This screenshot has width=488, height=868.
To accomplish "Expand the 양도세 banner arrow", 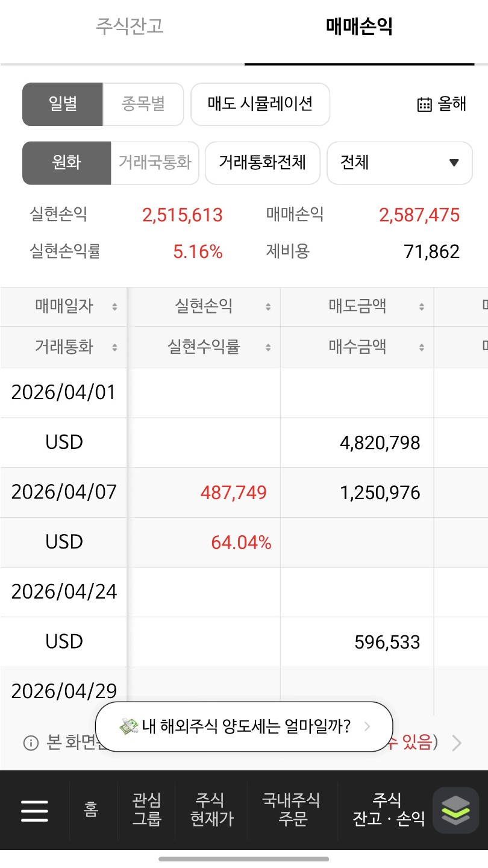I will (x=368, y=727).
